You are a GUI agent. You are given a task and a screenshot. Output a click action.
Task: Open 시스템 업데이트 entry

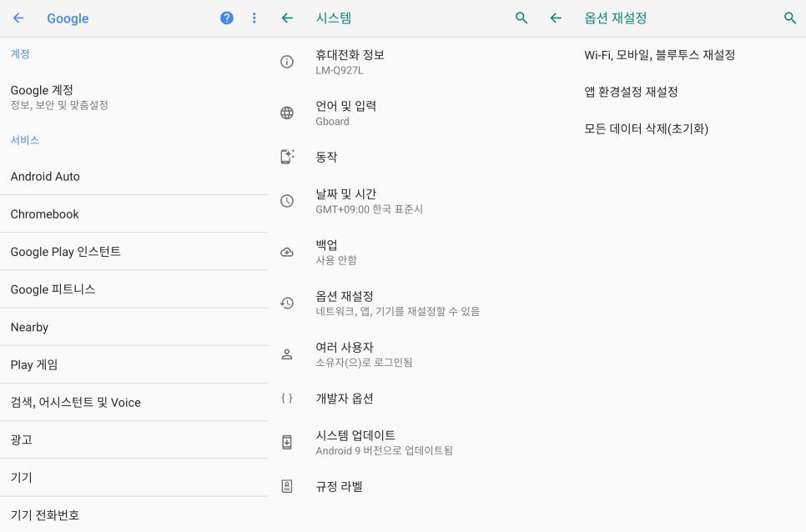click(x=403, y=442)
